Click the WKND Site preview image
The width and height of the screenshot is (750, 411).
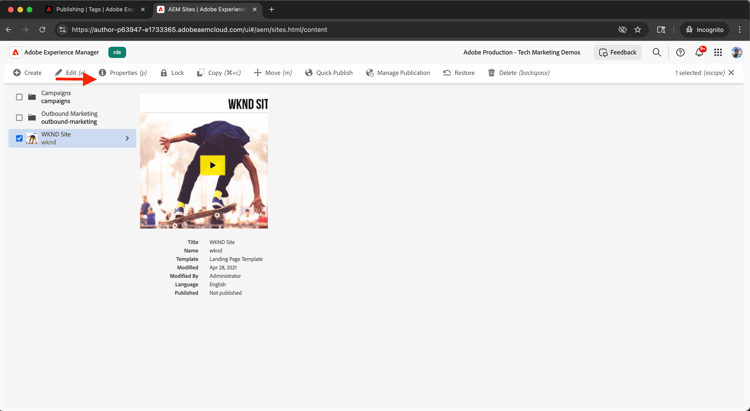pos(204,161)
